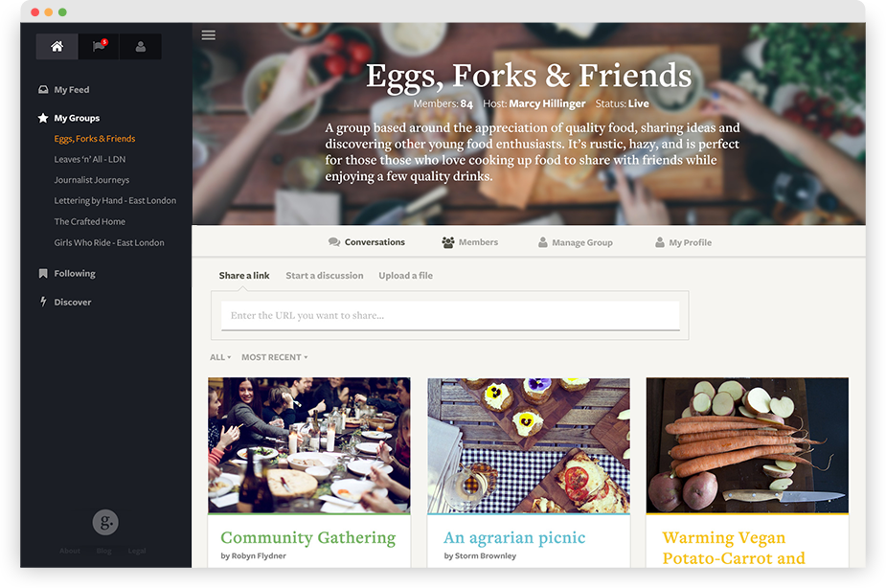Select the Start a discussion tab
The image size is (886, 588).
click(x=325, y=276)
